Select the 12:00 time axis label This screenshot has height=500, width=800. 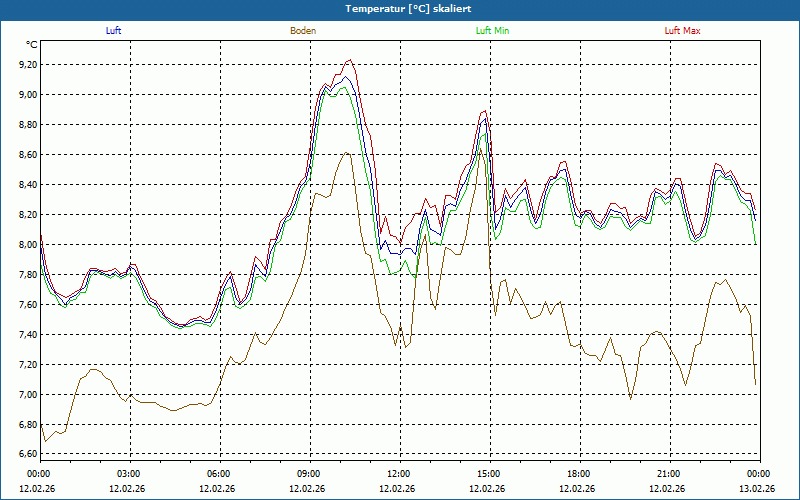[x=399, y=474]
